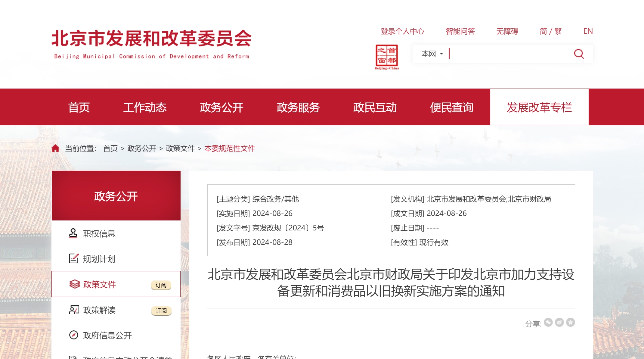Viewport: 644px width, 359px height.
Task: Open the 本网 search scope dropdown
Action: [432, 54]
